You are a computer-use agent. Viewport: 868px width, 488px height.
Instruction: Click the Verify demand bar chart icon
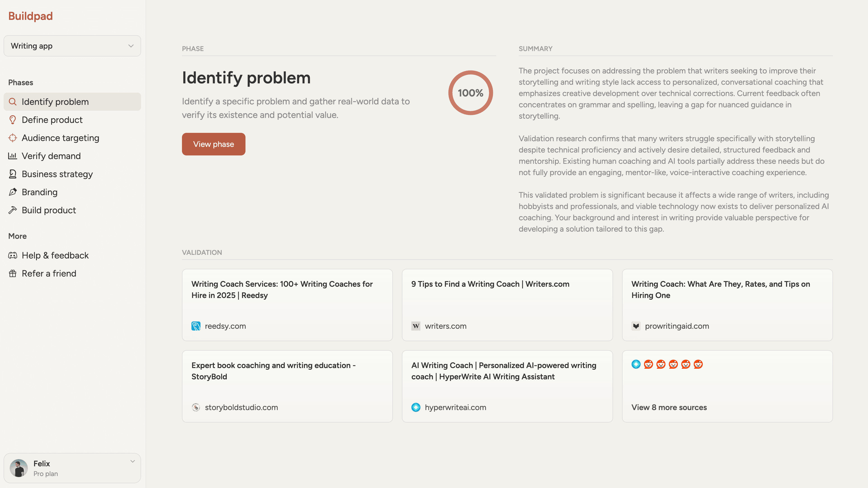click(x=12, y=156)
